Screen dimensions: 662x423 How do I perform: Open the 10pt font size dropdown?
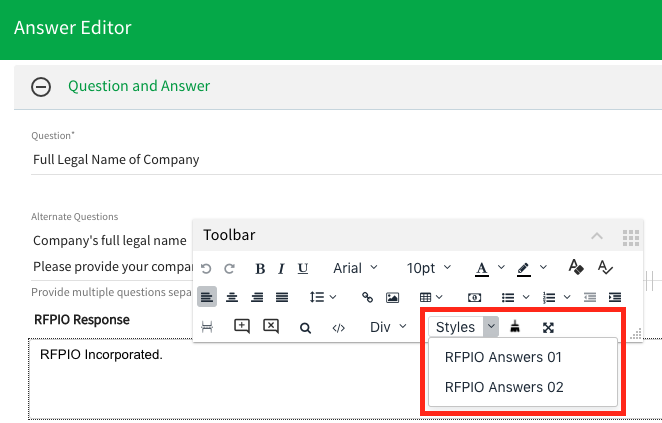(x=429, y=268)
